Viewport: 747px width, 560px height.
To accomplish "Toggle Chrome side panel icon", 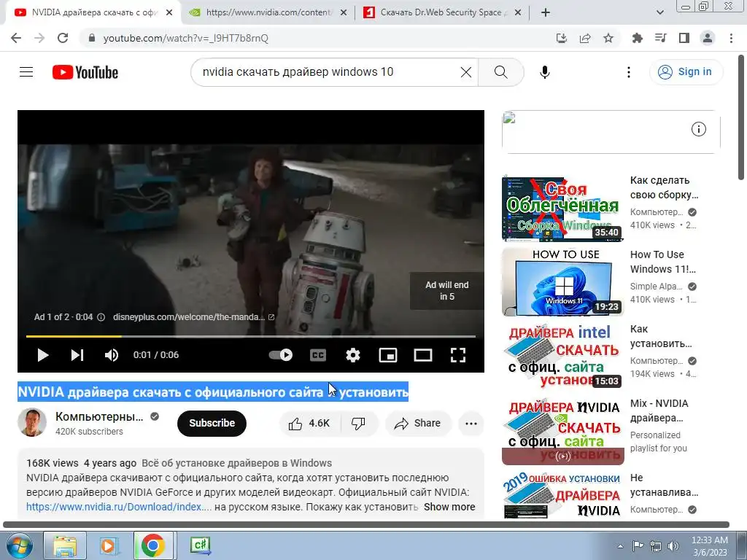I will click(684, 38).
